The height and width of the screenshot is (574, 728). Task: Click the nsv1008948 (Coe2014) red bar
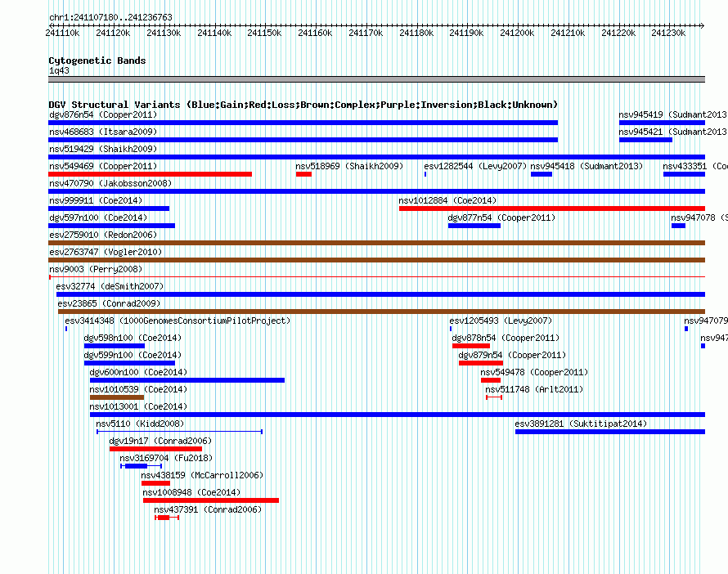coord(211,500)
